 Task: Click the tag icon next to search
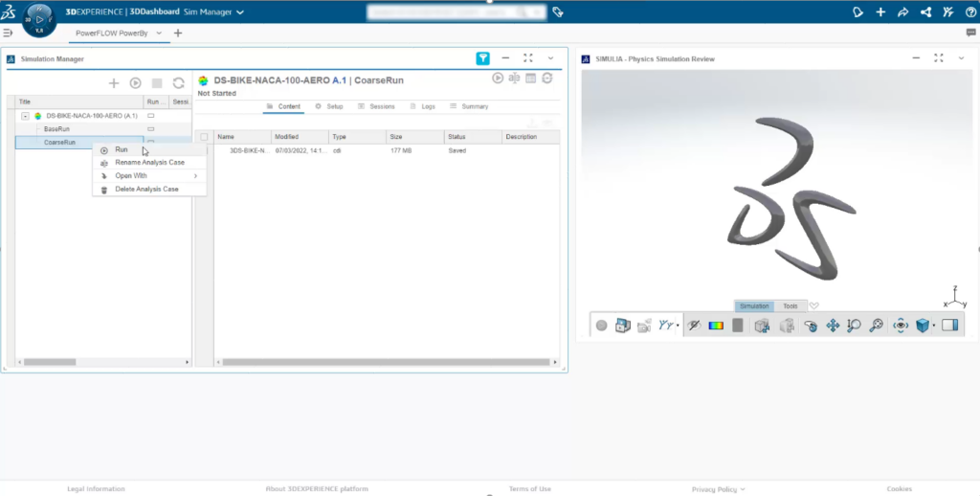click(558, 12)
